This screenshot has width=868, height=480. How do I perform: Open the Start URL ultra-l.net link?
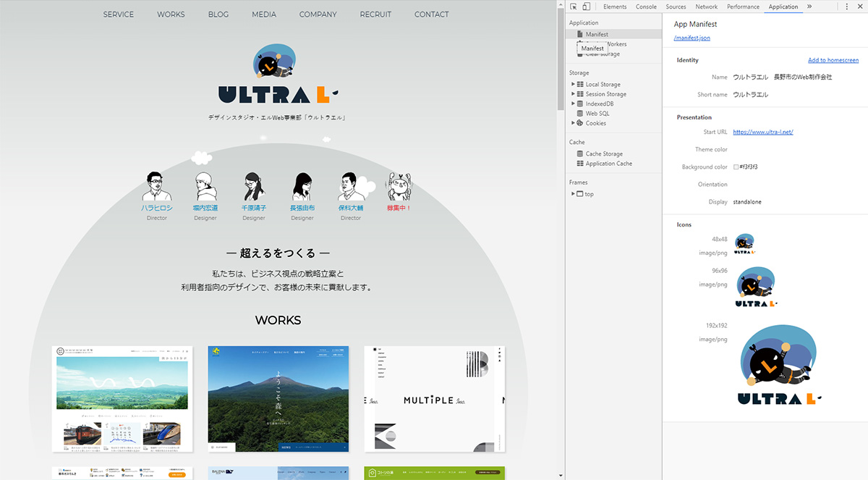(763, 132)
